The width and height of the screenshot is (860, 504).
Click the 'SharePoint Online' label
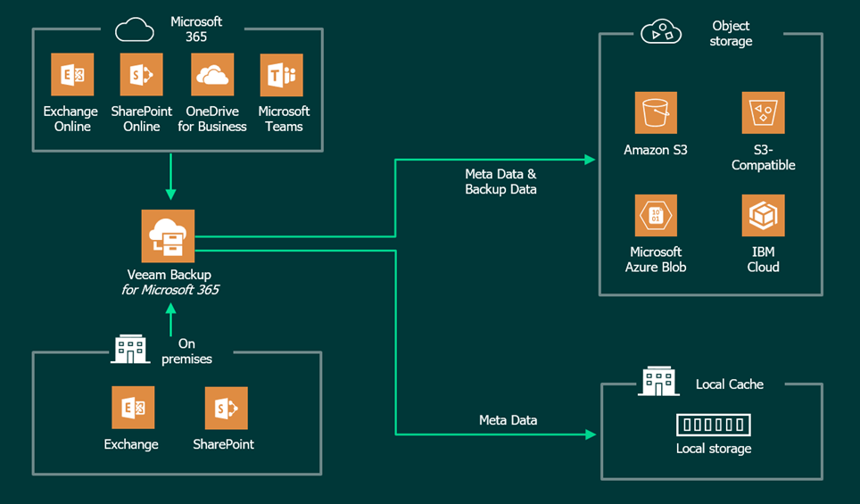coord(142,119)
